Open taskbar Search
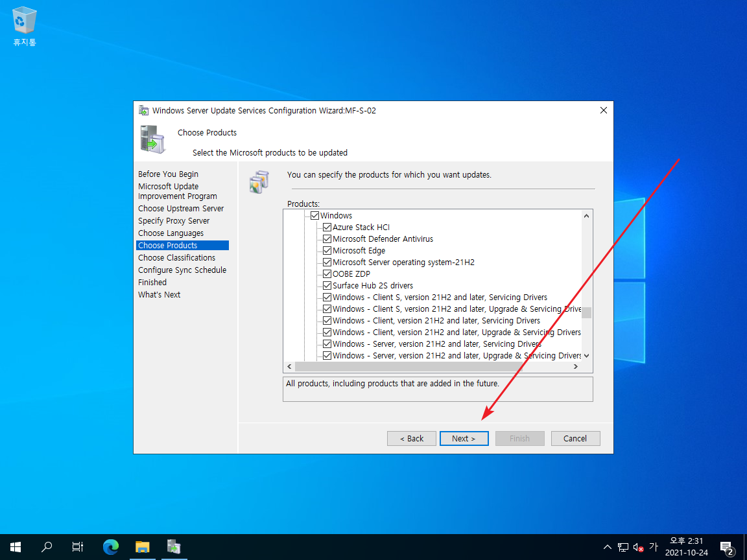 [47, 546]
